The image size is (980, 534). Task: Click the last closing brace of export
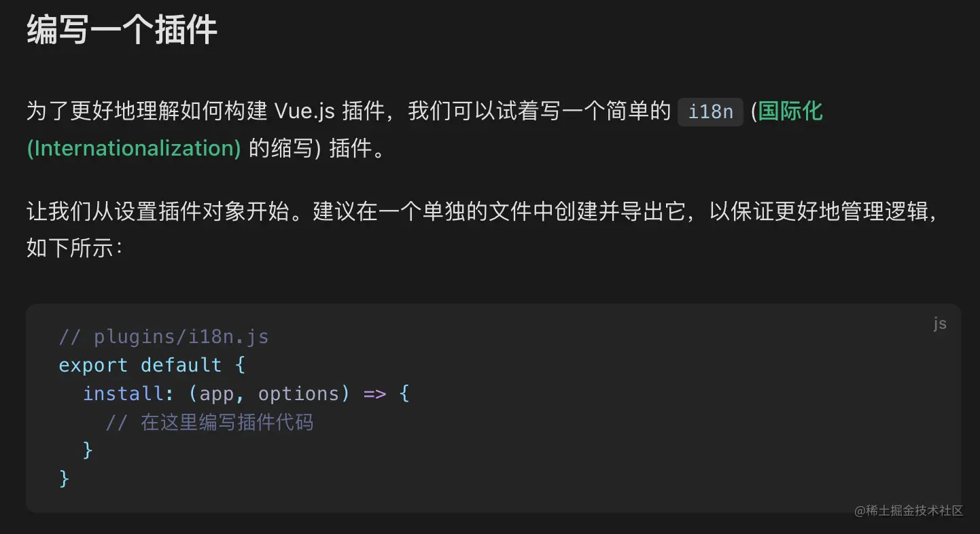click(x=65, y=479)
